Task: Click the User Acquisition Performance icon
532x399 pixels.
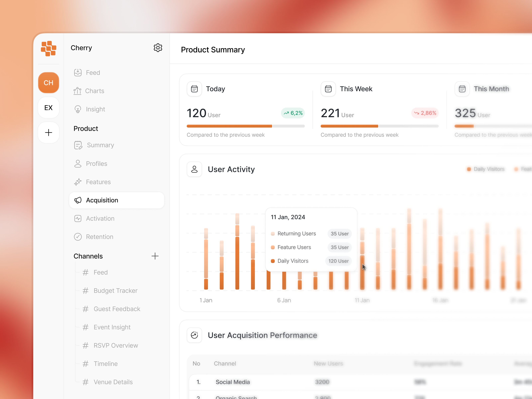Action: pyautogui.click(x=194, y=335)
